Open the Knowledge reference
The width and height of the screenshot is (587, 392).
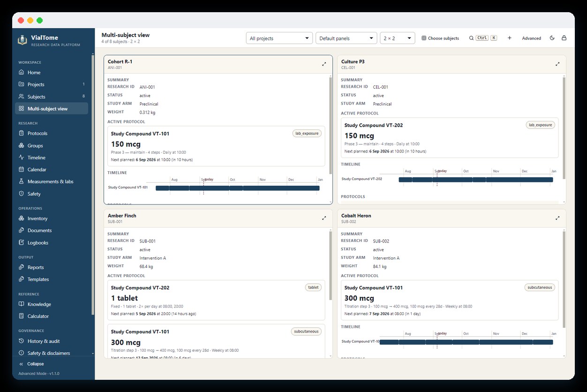52,304
